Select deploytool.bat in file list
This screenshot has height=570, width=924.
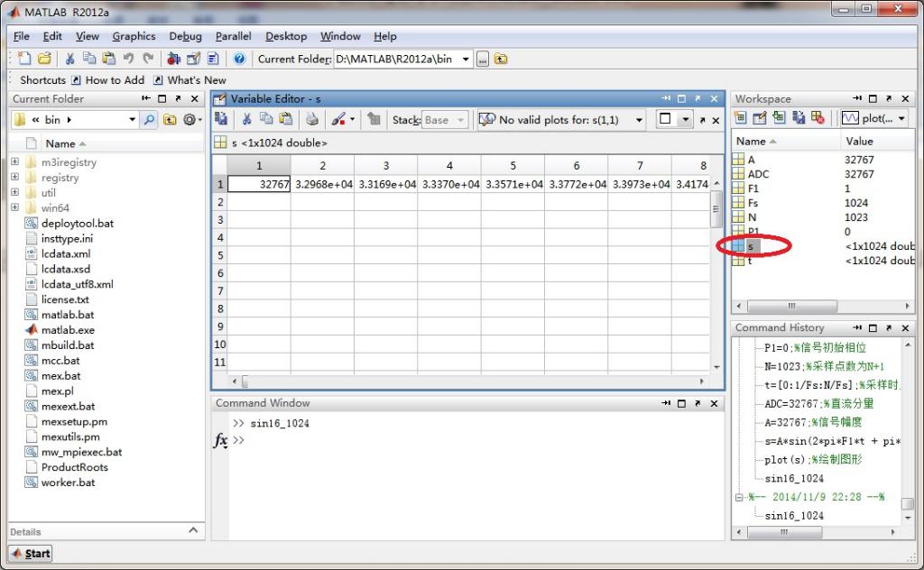tap(78, 223)
